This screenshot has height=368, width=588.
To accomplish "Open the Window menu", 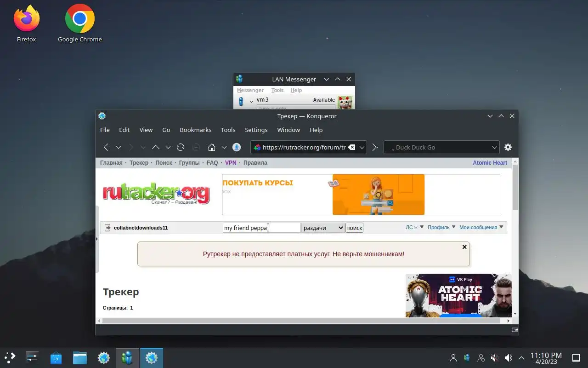I will 288,130.
